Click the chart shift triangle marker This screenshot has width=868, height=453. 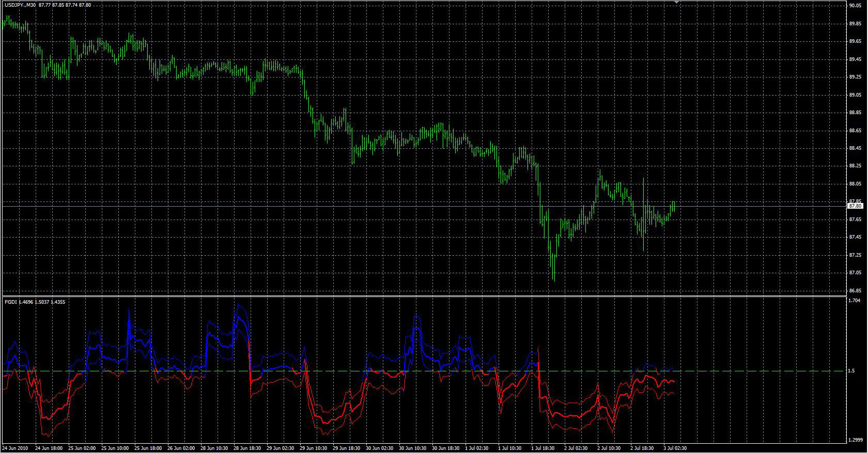click(676, 3)
